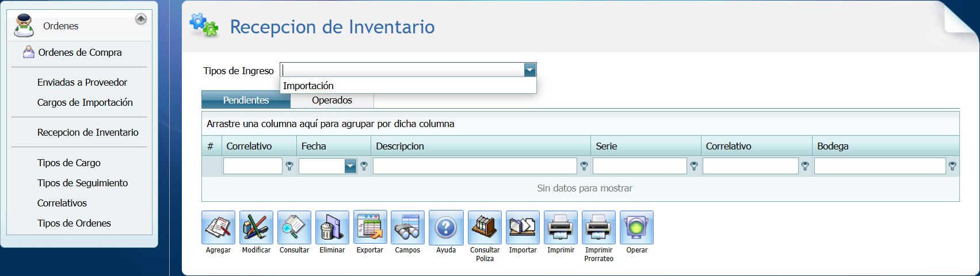Screen dimensions: 980x276
Task: Click the Ordenes panel title
Action: [x=60, y=26]
